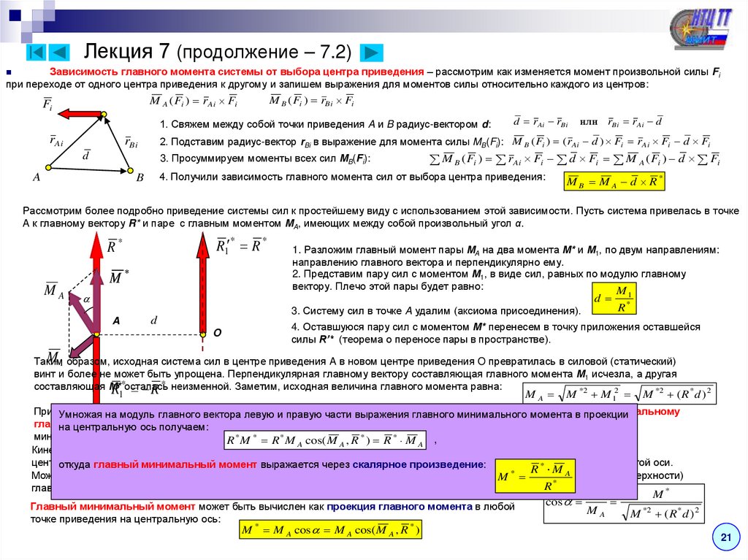Image resolution: width=748 pixels, height=560 pixels.
Task: Click point A label in the triangle diagram
Action: tap(37, 177)
